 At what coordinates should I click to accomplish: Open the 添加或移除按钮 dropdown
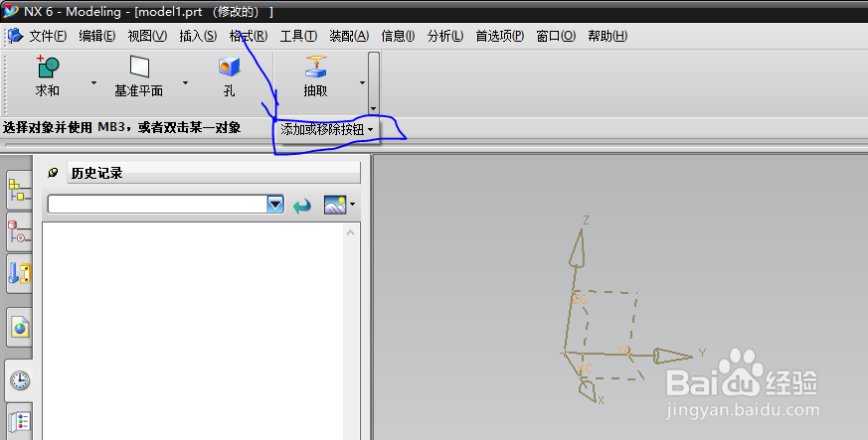pyautogui.click(x=326, y=130)
